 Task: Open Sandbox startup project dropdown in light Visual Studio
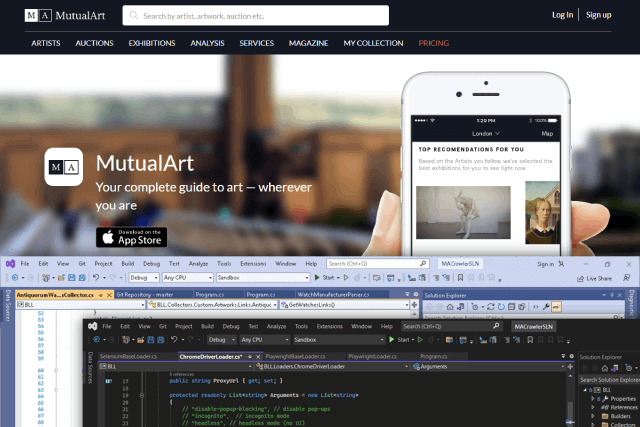(263, 278)
